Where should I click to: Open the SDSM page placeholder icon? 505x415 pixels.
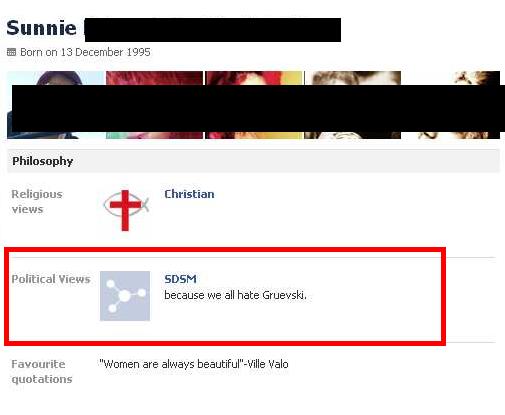coord(125,296)
